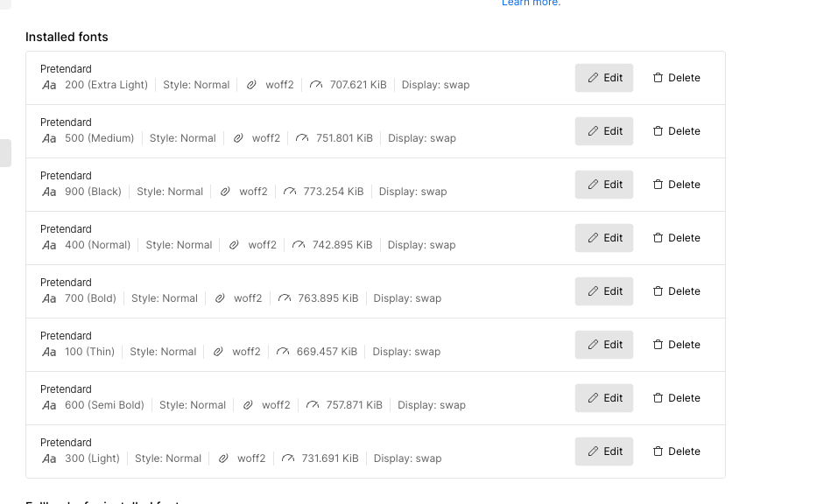The height and width of the screenshot is (504, 824).
Task: Edit the Pretendard 300 Light font
Action: pyautogui.click(x=604, y=451)
